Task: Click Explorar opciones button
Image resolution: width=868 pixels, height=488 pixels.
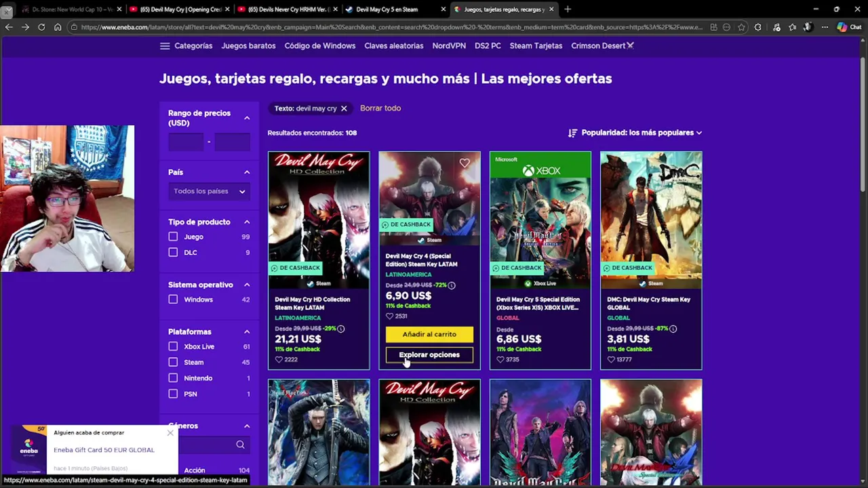Action: pyautogui.click(x=429, y=355)
